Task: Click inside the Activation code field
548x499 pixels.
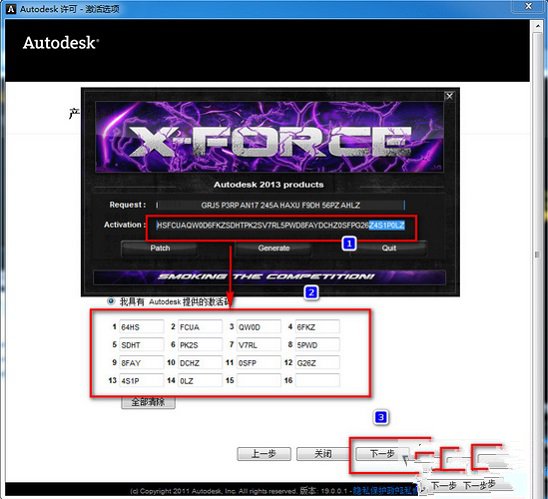Action: point(280,226)
